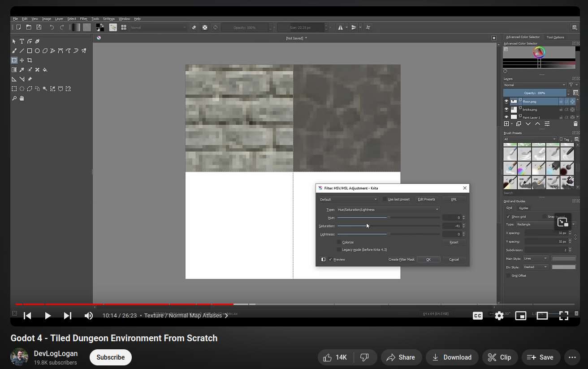Subscribe to DevLogLogan channel

[x=111, y=357]
